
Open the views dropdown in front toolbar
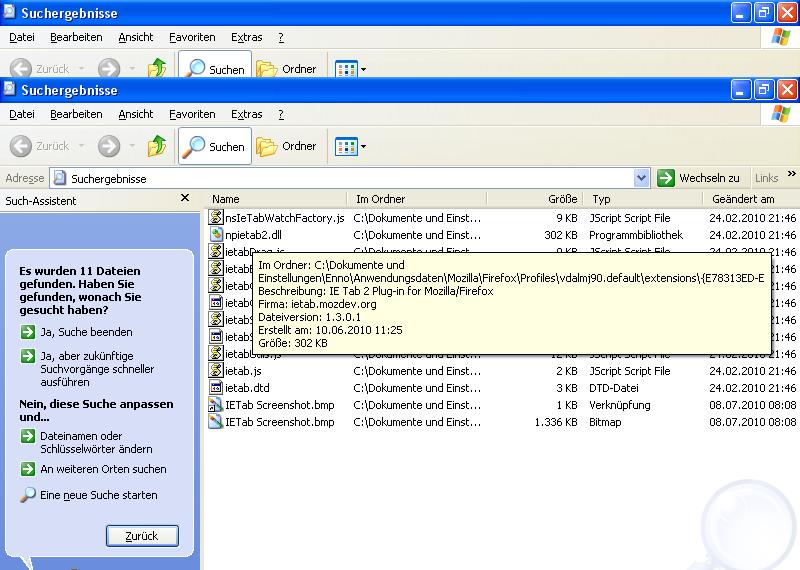(x=350, y=146)
